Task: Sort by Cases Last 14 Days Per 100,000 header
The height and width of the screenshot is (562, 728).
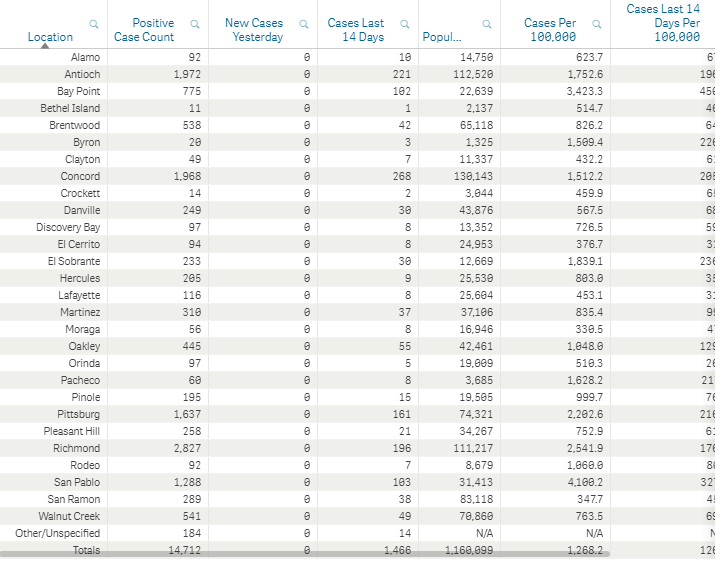Action: (x=663, y=23)
